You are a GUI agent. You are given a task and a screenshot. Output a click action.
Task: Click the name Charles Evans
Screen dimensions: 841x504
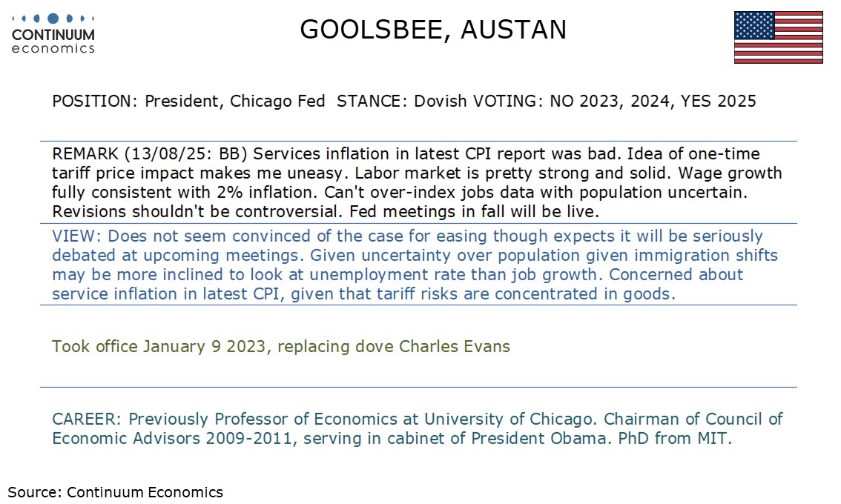click(x=455, y=347)
